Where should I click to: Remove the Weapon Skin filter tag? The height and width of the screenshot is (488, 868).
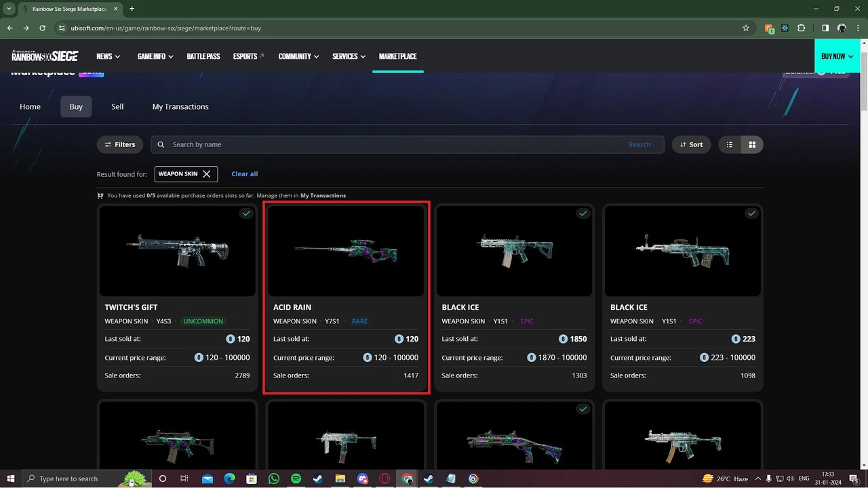pos(207,174)
